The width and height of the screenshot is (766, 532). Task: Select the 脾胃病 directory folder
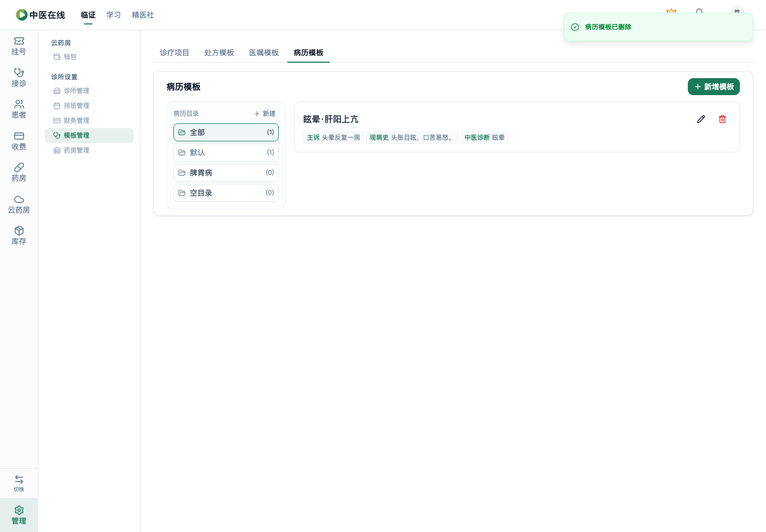click(x=226, y=173)
